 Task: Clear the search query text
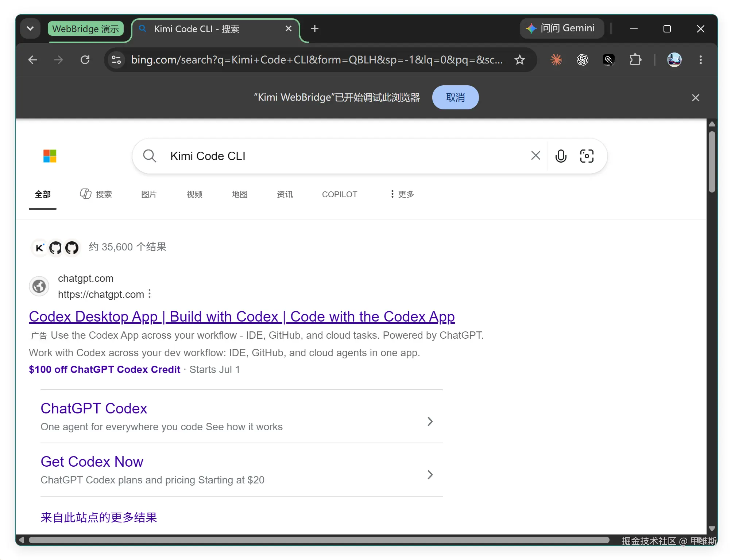tap(536, 156)
